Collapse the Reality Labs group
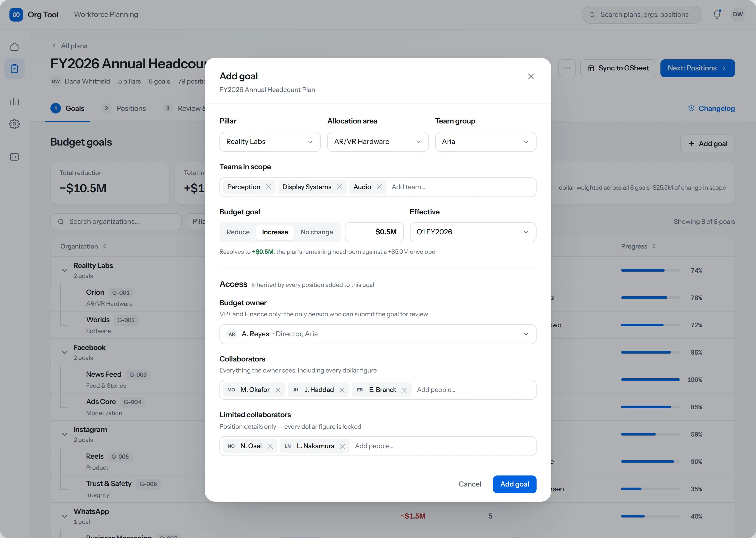Viewport: 756px width, 538px height. (65, 271)
